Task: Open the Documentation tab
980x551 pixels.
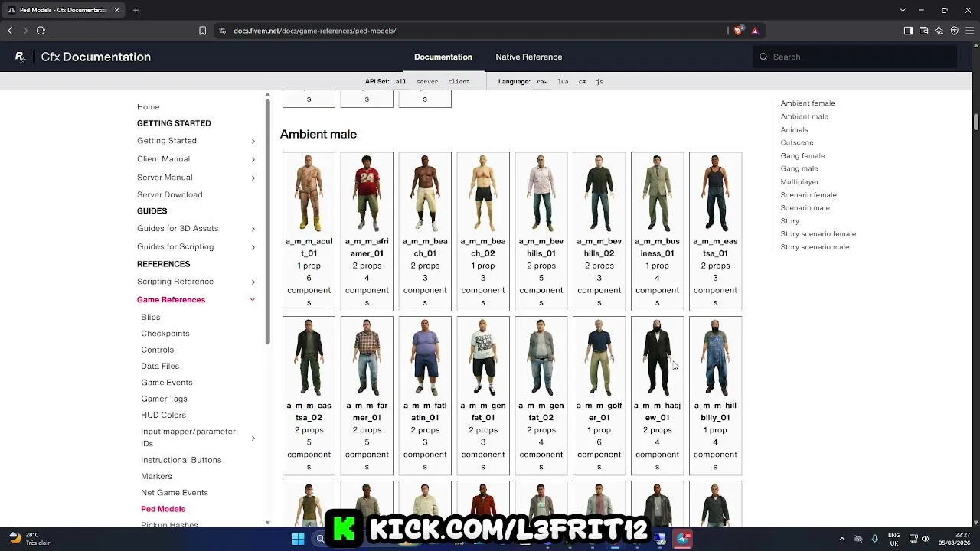Action: click(443, 57)
